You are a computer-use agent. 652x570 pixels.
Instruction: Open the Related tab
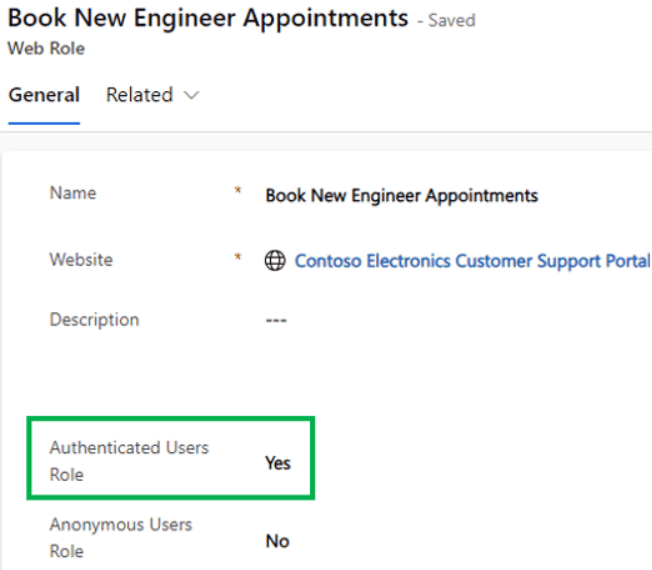(139, 95)
